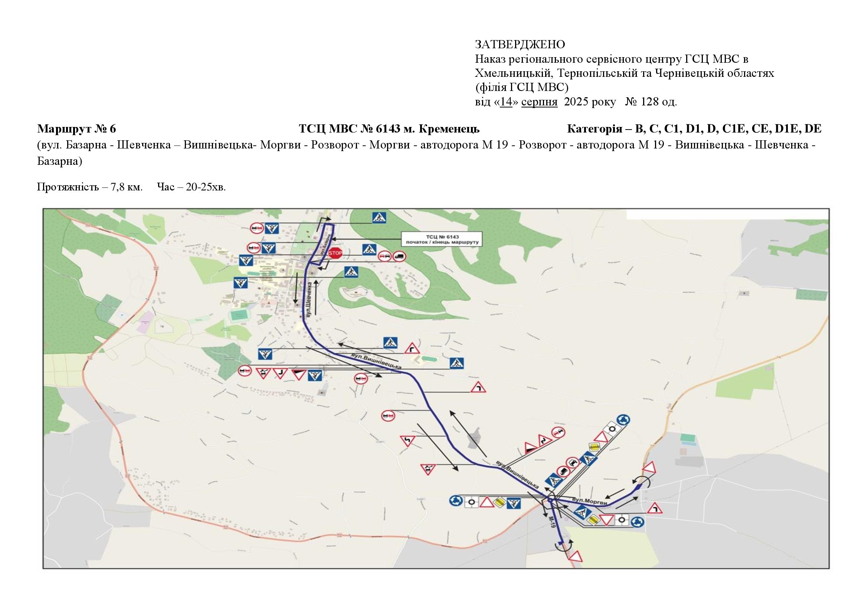Click the М-19 road label

point(551,522)
